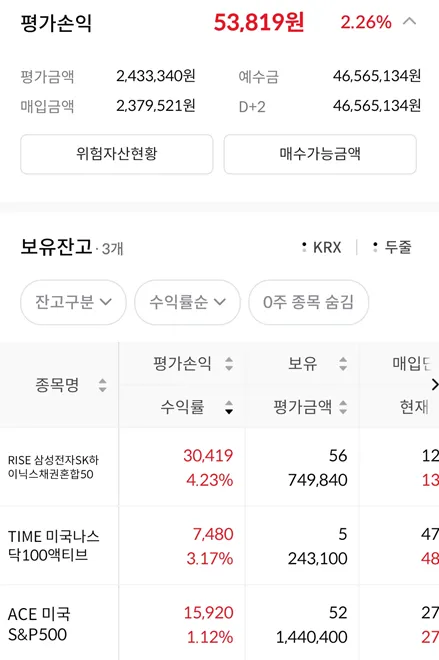The height and width of the screenshot is (660, 439).
Task: Open the 매수가능금액 button
Action: pos(320,154)
